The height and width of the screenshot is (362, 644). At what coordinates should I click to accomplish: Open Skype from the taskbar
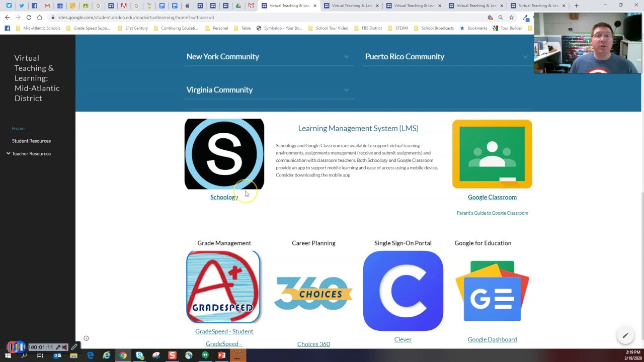click(139, 355)
